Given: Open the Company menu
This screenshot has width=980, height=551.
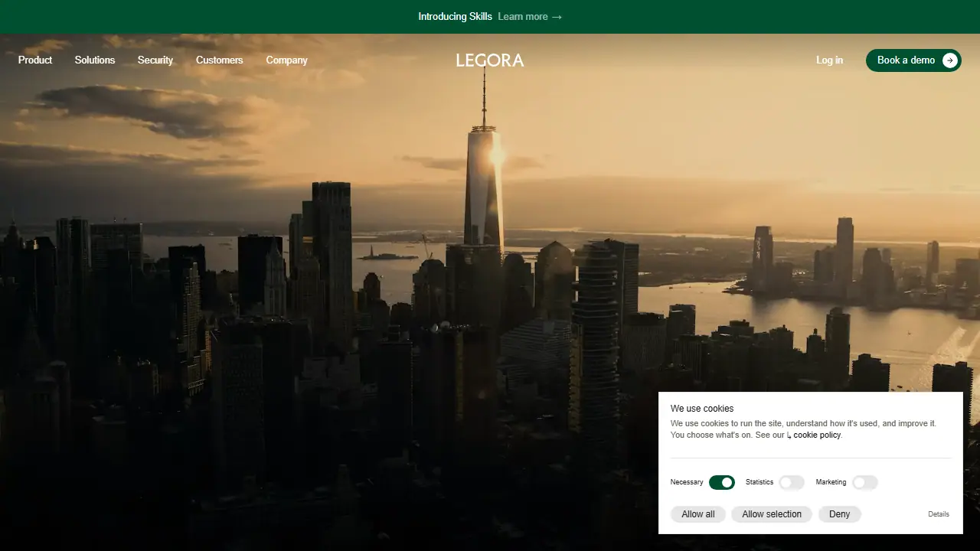Looking at the screenshot, I should (287, 60).
